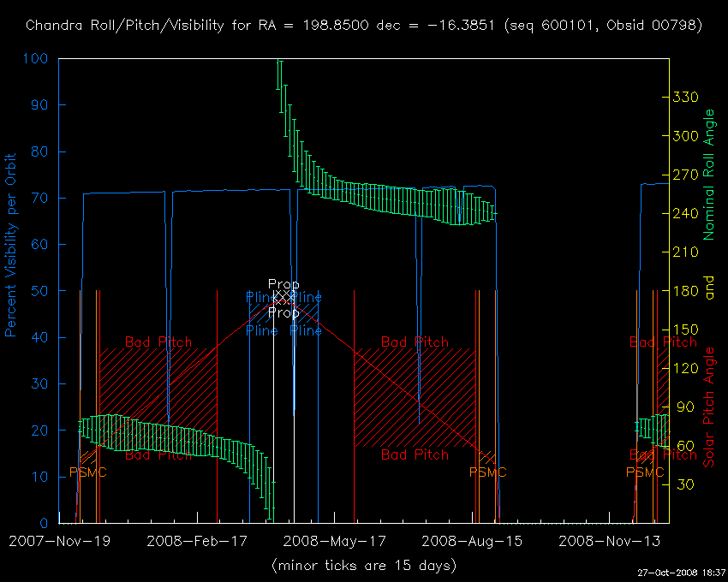728x582 pixels.
Task: Select the red Solar Pitch Angle axis label
Action: pos(708,407)
